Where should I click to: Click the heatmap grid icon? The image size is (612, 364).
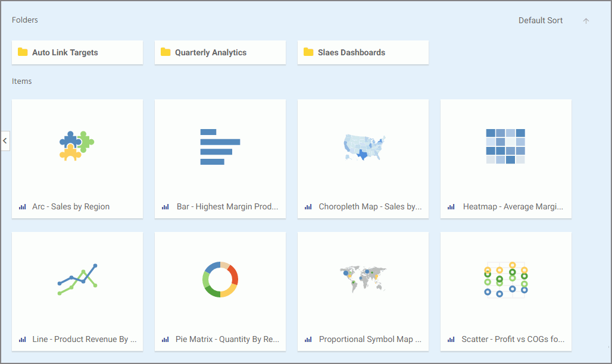coord(505,146)
